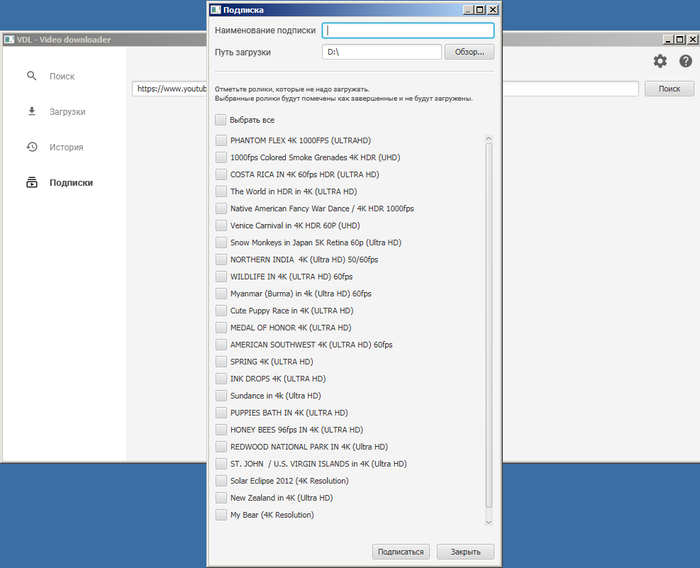Minimize the VDL main window
This screenshot has width=700, height=568.
tap(668, 39)
